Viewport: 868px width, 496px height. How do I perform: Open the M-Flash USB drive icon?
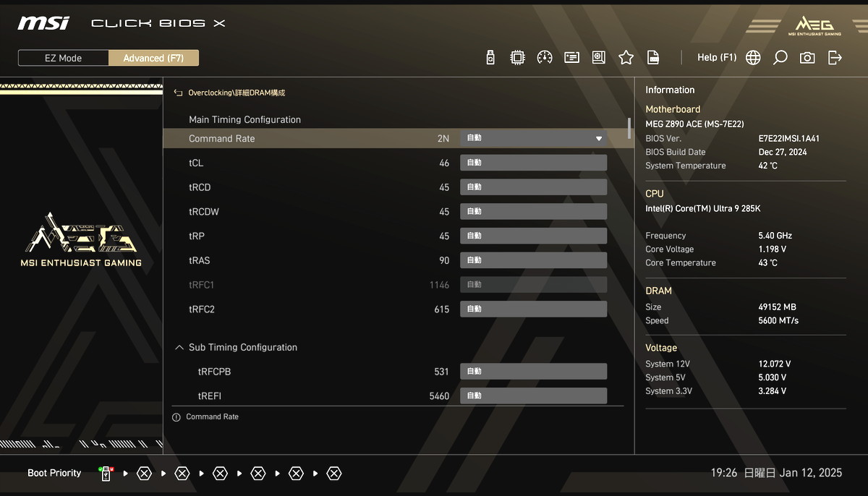(x=490, y=58)
